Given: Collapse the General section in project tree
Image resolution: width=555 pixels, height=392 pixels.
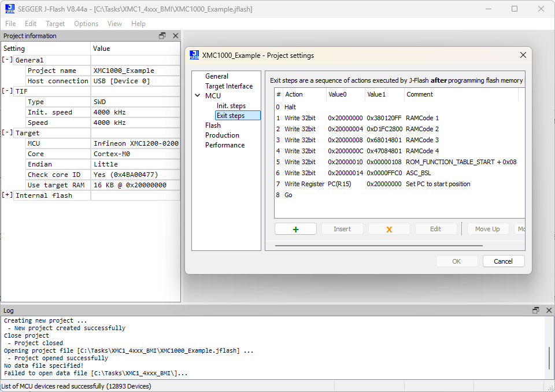Looking at the screenshot, I should coord(8,60).
